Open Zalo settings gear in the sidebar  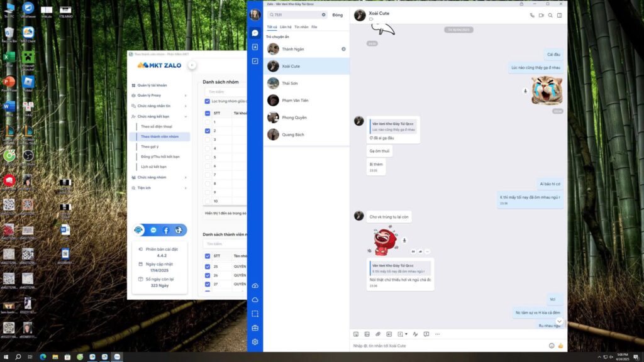[255, 342]
